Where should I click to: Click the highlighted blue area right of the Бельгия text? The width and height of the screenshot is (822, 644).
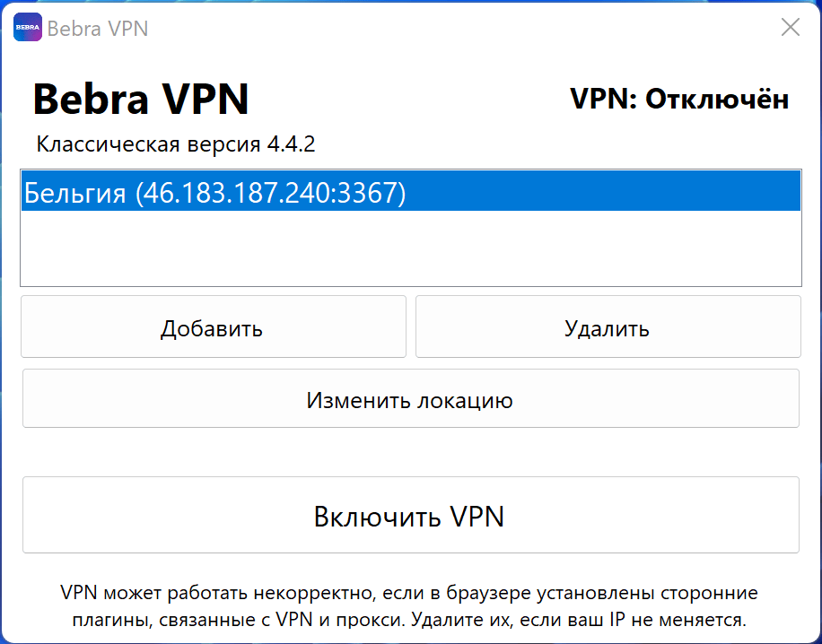pos(601,193)
